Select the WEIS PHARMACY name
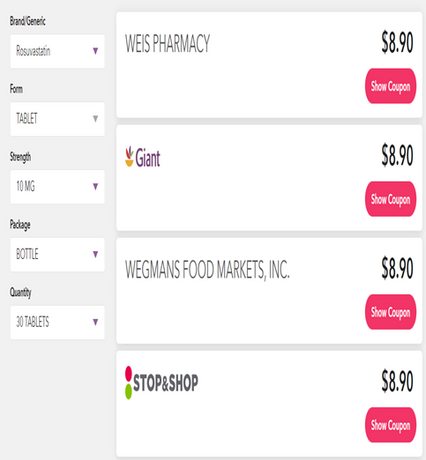 (x=167, y=44)
